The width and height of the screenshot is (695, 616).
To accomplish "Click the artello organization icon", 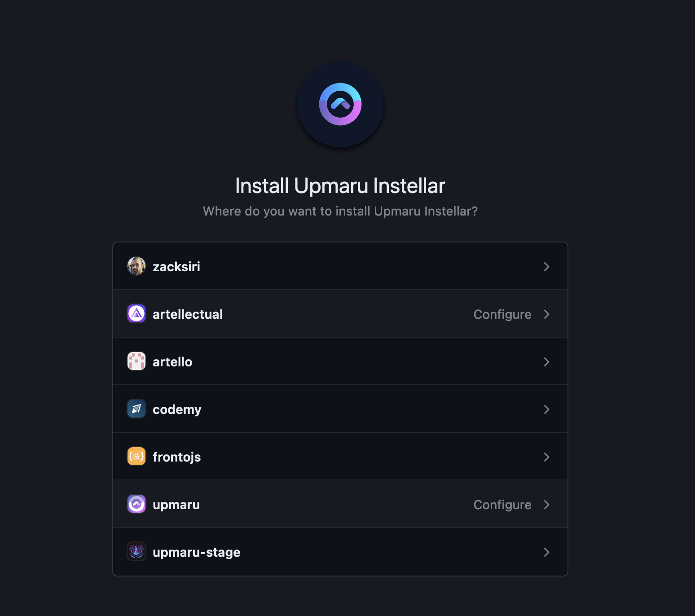I will (136, 361).
